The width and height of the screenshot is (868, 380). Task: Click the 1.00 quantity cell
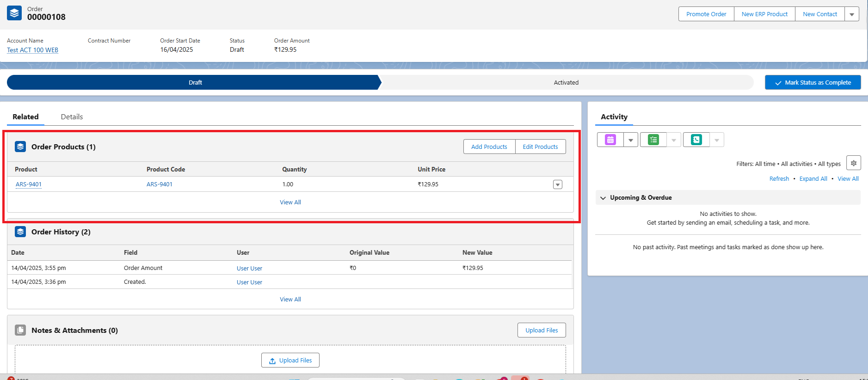[x=288, y=184]
